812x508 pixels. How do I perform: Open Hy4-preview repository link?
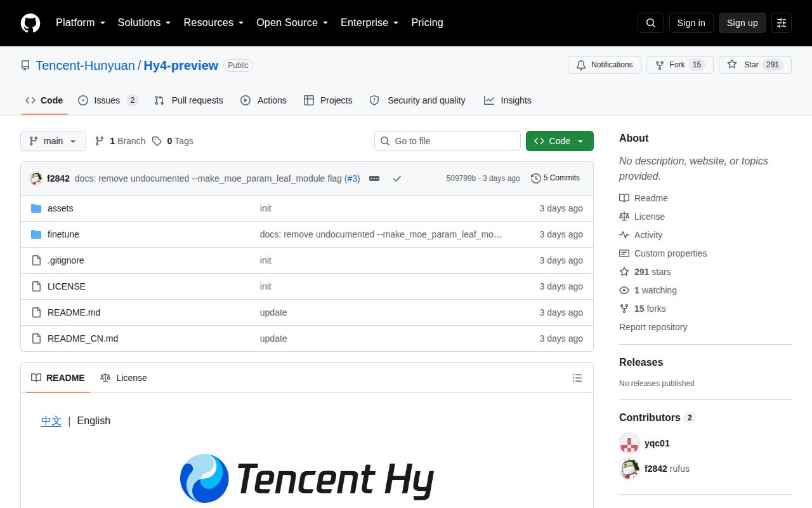click(x=181, y=65)
